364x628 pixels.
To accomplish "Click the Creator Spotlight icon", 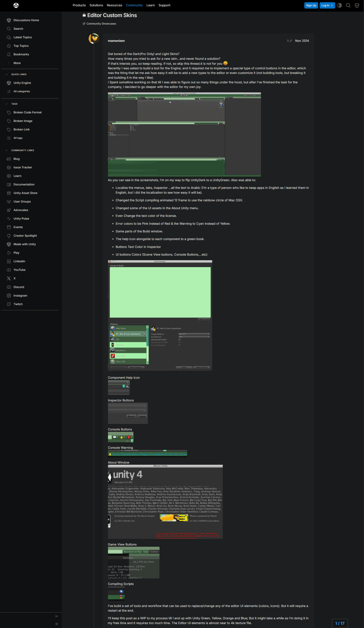I will (x=9, y=236).
